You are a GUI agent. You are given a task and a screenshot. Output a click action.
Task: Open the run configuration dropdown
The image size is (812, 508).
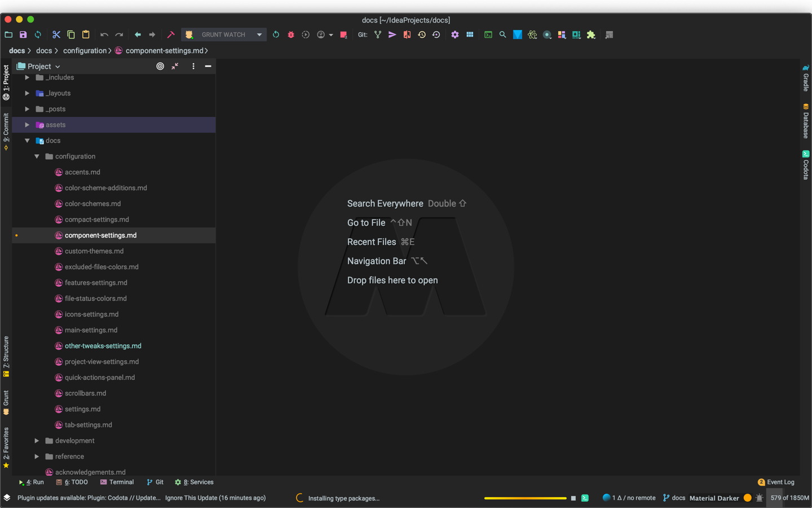259,34
